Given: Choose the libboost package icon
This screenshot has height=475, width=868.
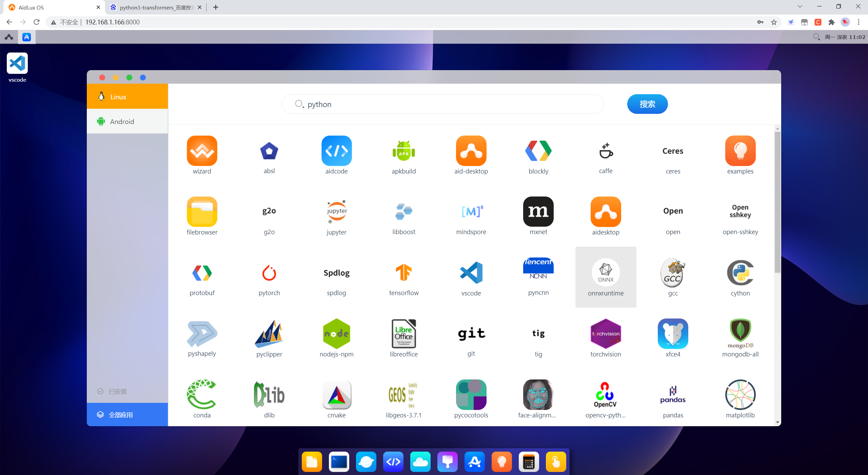Looking at the screenshot, I should click(403, 211).
